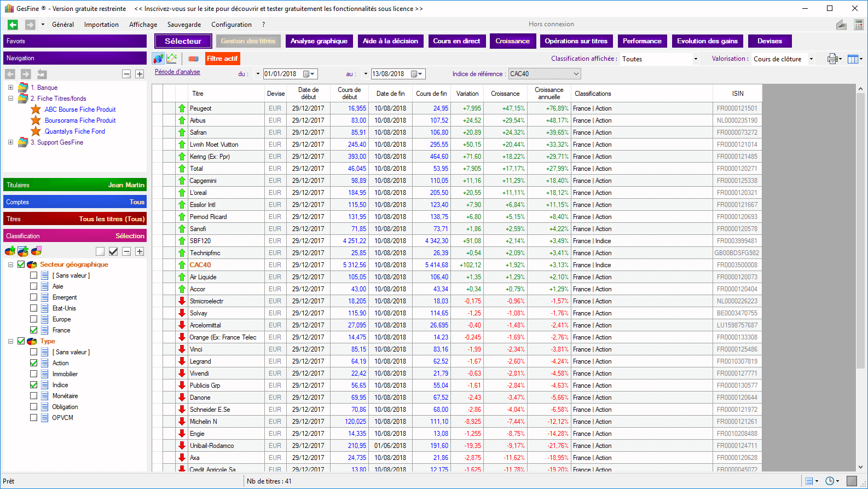Open the calculator icon at top right

[x=859, y=25]
